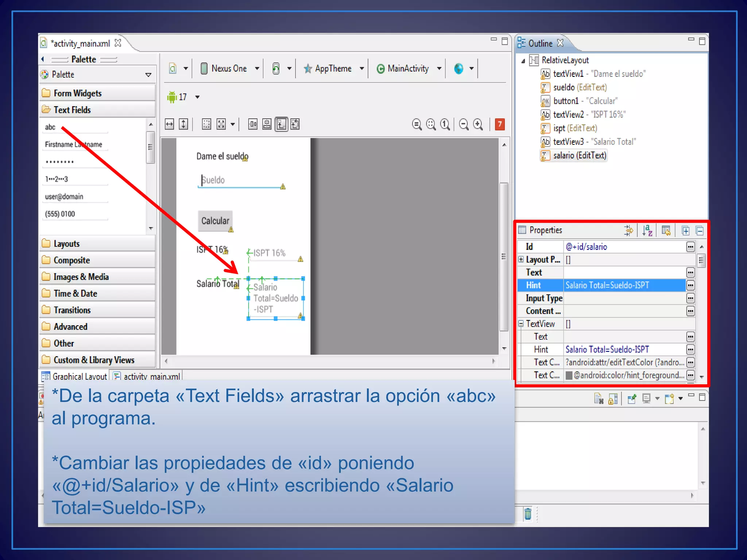Open the ellipsis editor for Id property
The image size is (747, 560).
click(690, 247)
